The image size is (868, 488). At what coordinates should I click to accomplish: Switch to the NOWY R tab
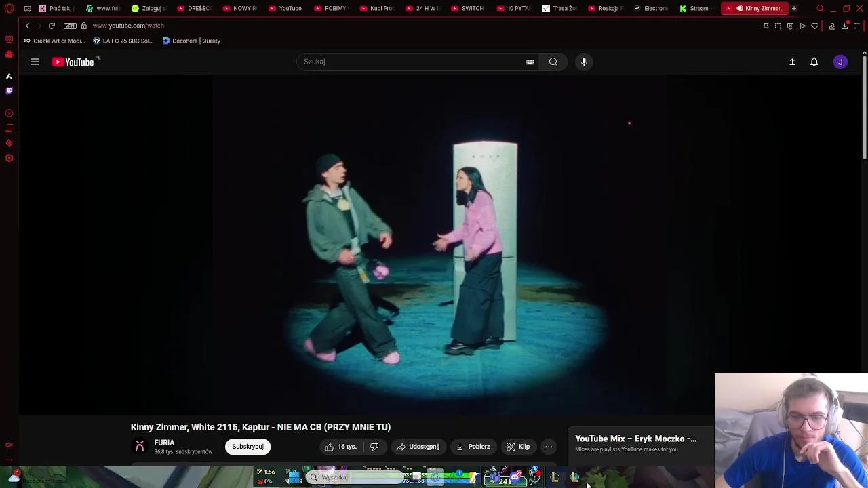pos(240,8)
